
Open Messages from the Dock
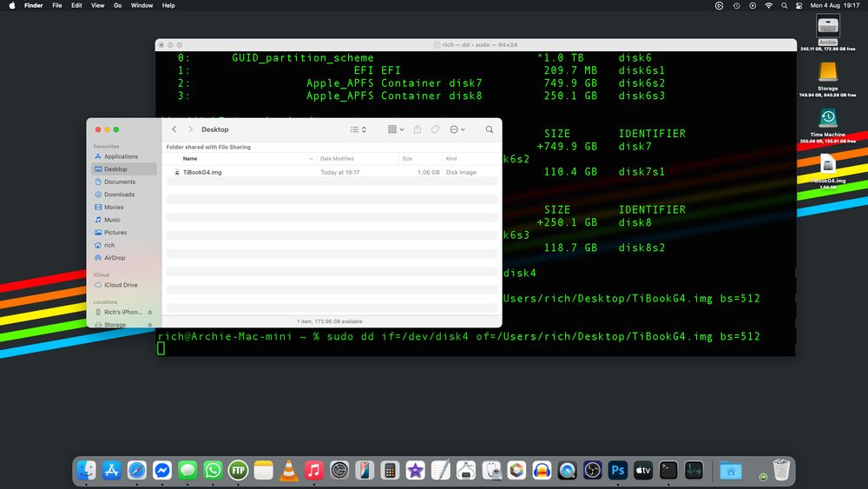[x=187, y=471]
